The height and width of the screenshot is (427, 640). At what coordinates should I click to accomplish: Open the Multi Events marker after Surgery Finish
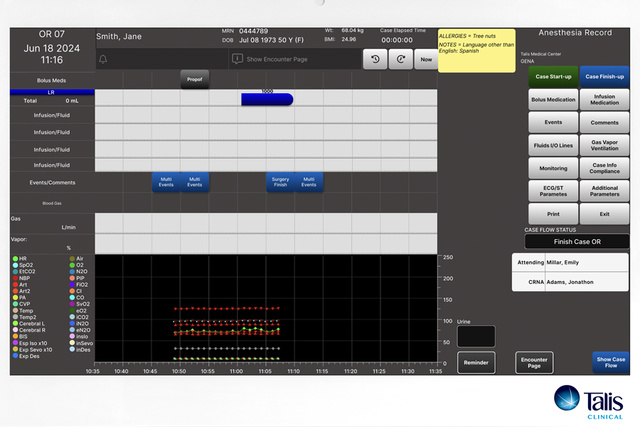click(x=309, y=182)
